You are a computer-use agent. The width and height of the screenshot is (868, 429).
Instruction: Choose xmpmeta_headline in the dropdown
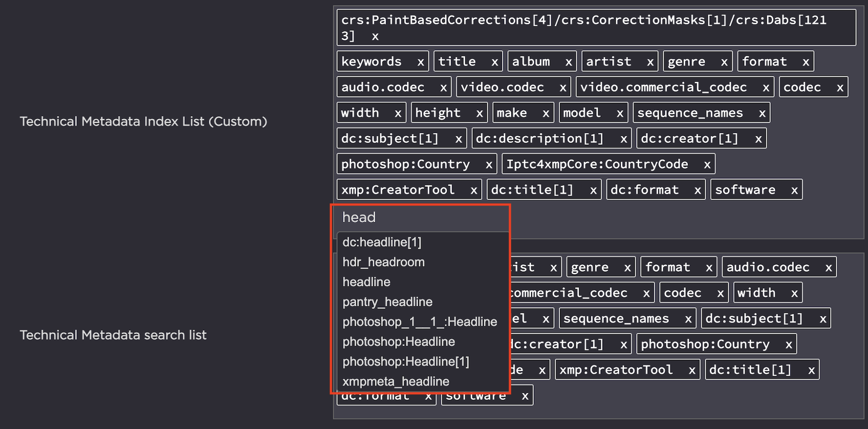[x=396, y=382]
